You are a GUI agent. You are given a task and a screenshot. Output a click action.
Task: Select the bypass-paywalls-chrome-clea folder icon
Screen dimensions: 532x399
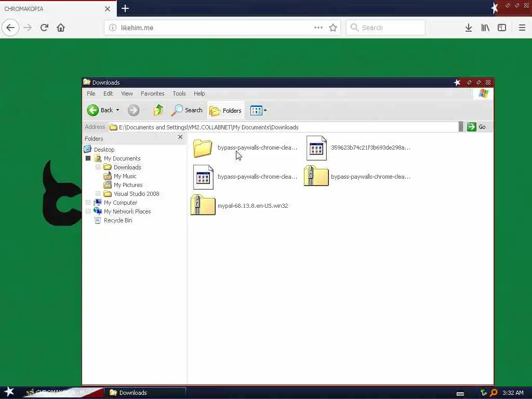203,148
